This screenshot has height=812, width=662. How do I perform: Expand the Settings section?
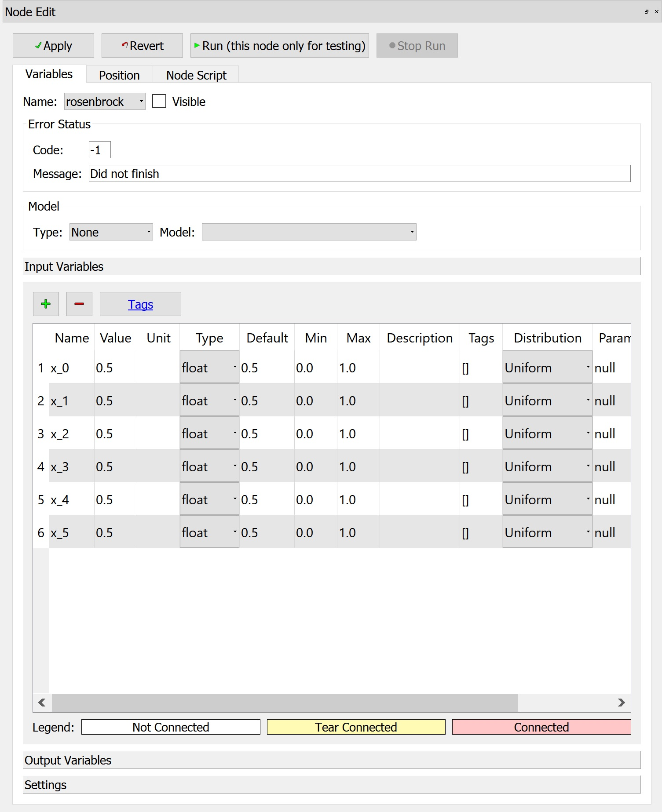[x=332, y=785]
